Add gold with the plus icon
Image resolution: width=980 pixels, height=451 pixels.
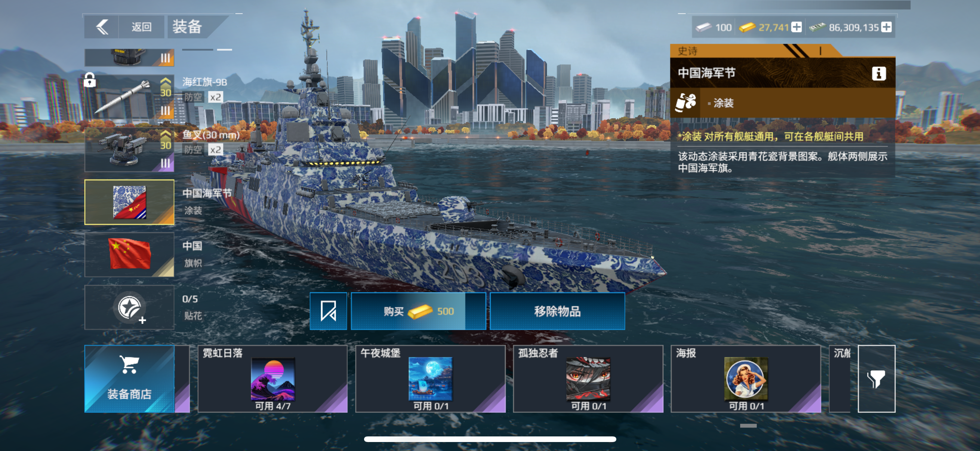pos(796,27)
